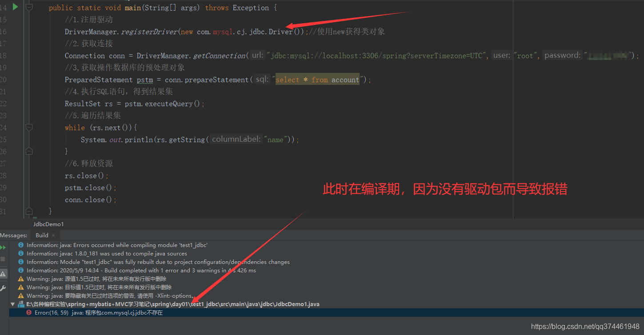Screen dimensions: 644x335
Task: Select warning mentioning -Xlint:-options
Action: pyautogui.click(x=110, y=296)
